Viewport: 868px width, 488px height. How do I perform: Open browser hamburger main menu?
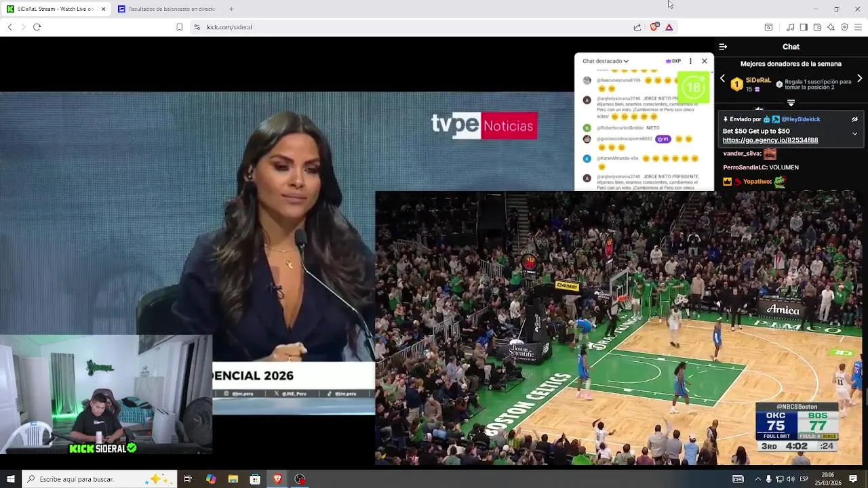(x=858, y=27)
